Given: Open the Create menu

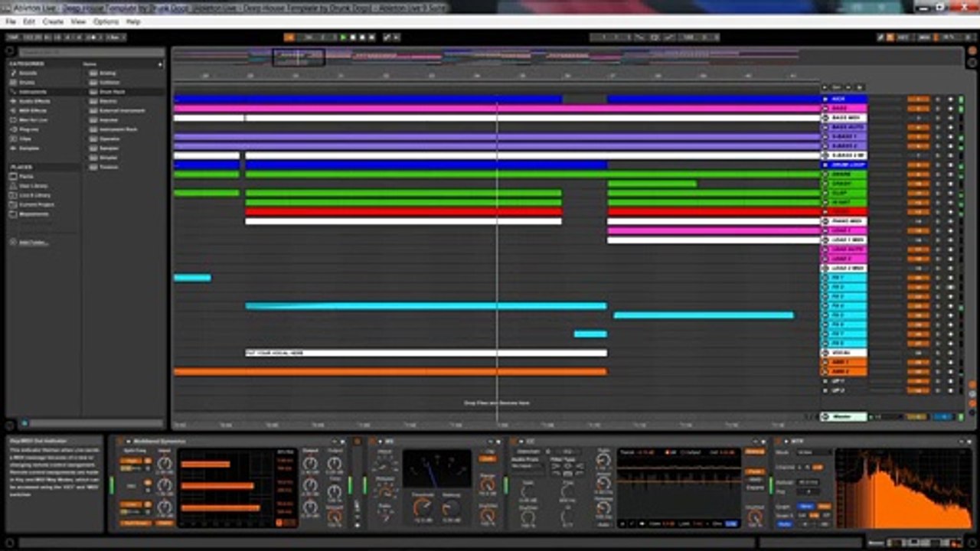Looking at the screenshot, I should (53, 21).
